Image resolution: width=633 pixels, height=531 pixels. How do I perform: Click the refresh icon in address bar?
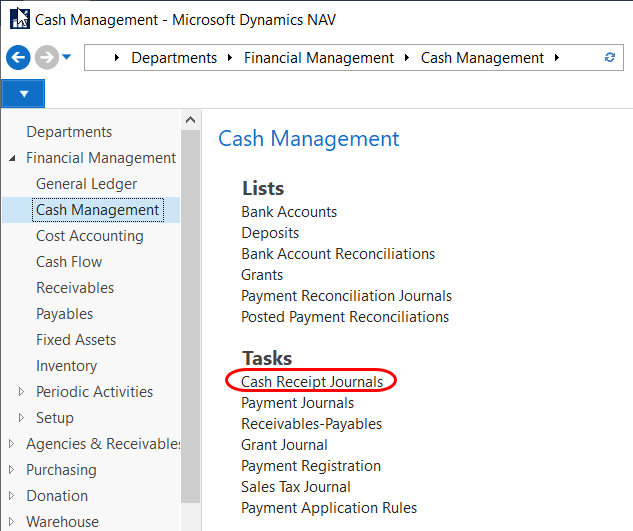click(x=610, y=58)
